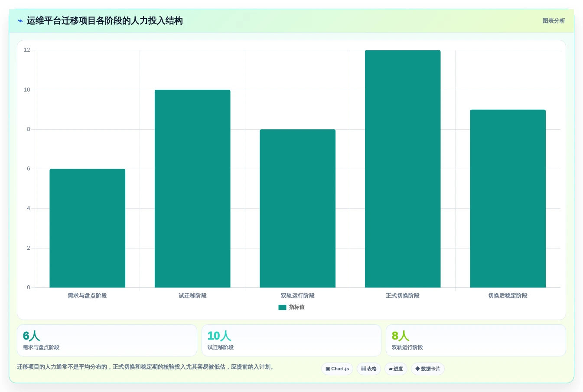Click the 指标值 legend label

click(297, 307)
